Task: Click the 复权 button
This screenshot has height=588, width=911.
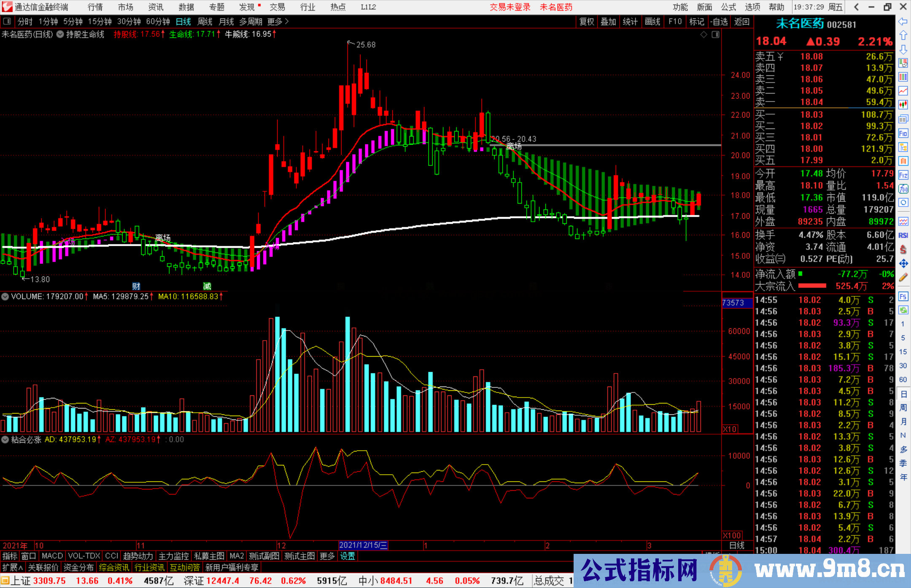Action: pyautogui.click(x=586, y=21)
